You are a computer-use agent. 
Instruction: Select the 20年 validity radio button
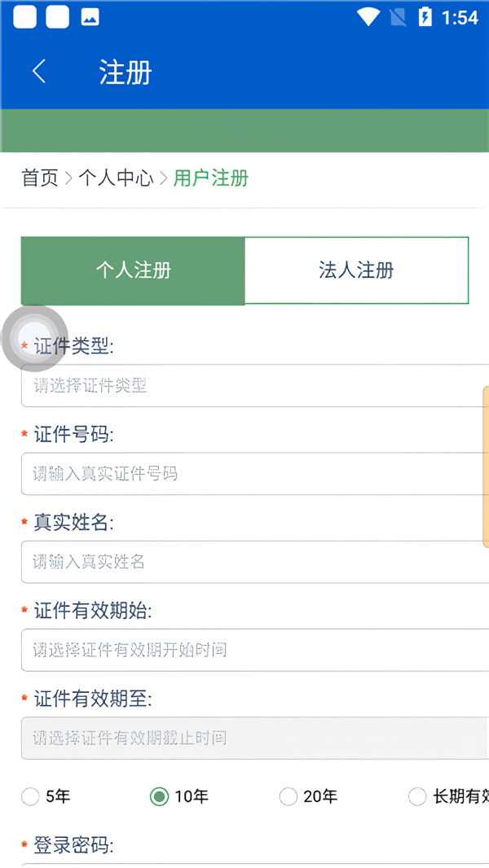pyautogui.click(x=289, y=796)
